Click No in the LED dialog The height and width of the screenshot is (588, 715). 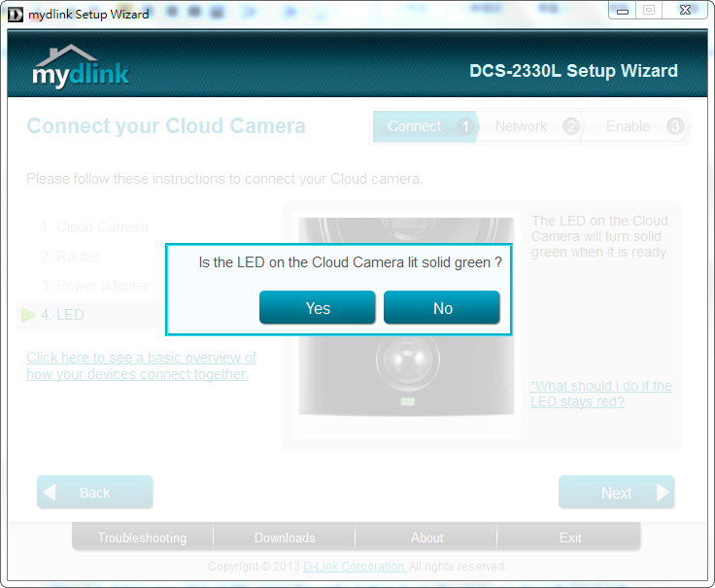pos(442,308)
